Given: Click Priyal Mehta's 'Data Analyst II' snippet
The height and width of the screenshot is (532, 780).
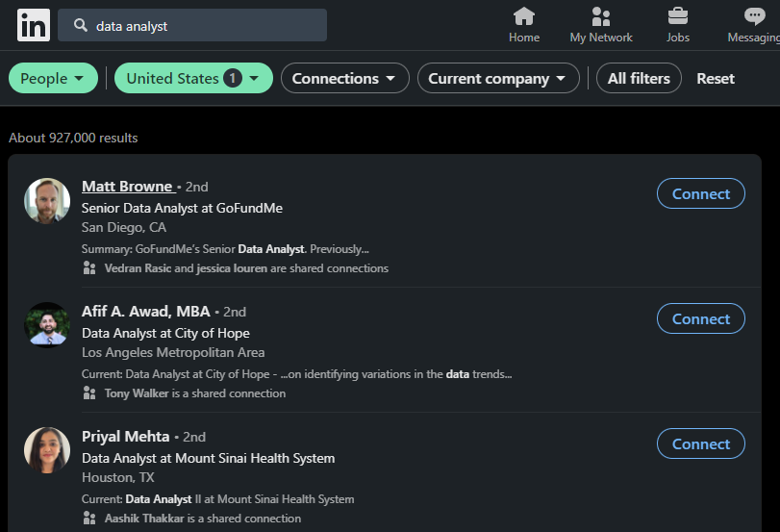Looking at the screenshot, I should click(x=218, y=498).
